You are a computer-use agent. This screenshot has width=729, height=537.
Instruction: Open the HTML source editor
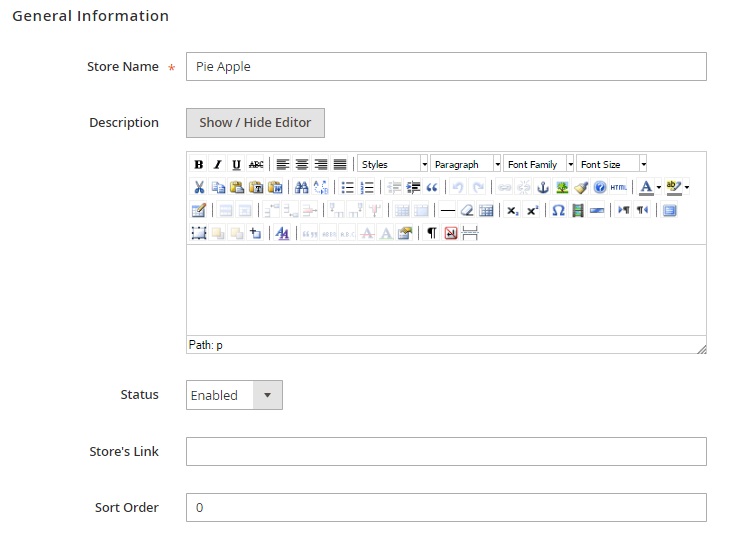coord(618,187)
